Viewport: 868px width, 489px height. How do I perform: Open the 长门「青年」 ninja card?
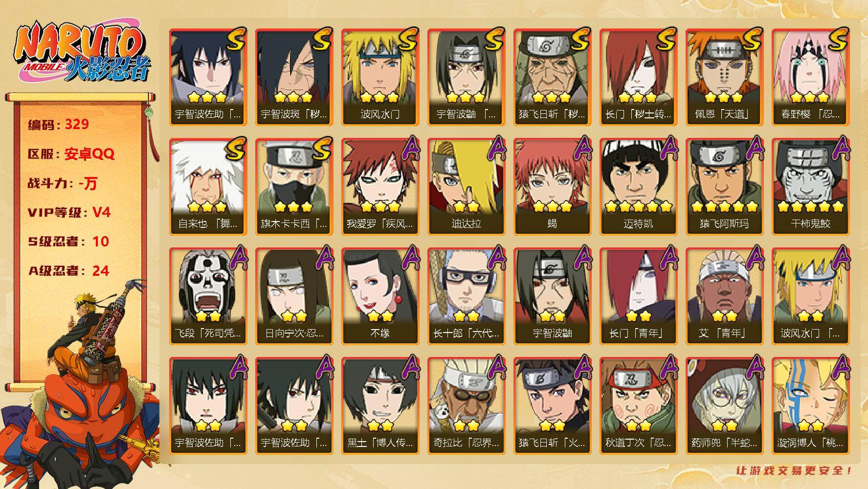(x=638, y=296)
